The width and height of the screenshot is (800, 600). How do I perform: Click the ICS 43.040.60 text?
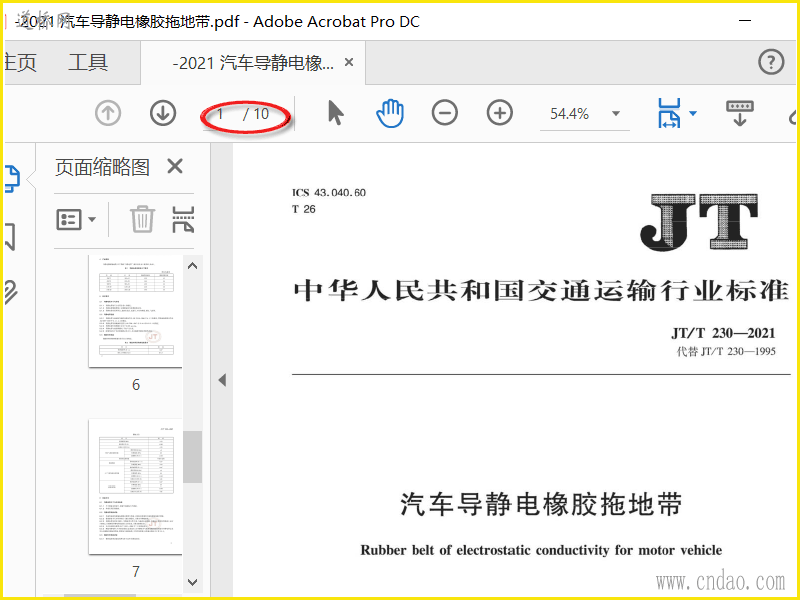(x=329, y=193)
